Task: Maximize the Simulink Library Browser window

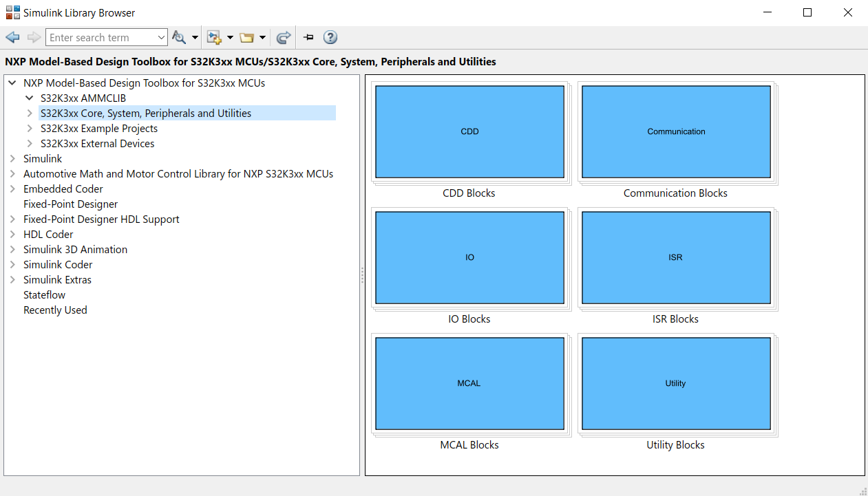Action: pos(807,12)
